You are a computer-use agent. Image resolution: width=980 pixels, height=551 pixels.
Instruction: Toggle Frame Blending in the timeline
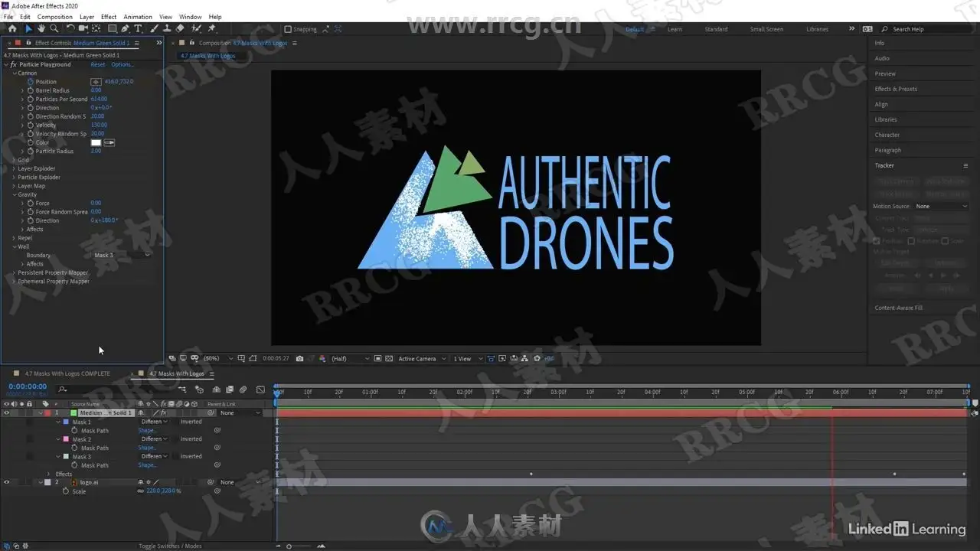pyautogui.click(x=229, y=390)
